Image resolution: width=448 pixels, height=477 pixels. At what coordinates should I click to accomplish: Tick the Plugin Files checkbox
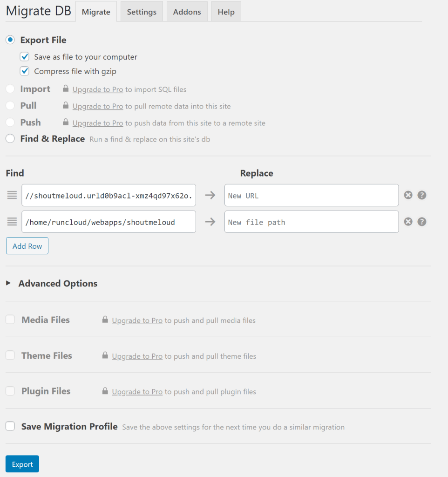[10, 391]
